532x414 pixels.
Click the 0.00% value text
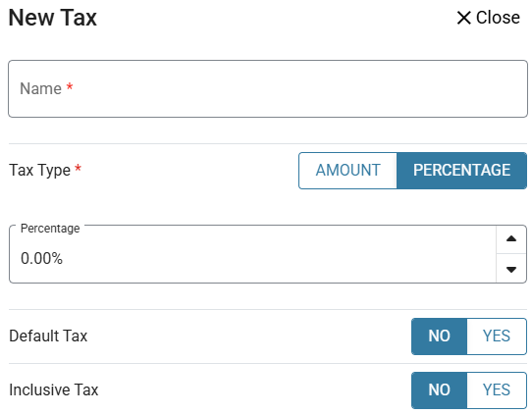pos(41,258)
